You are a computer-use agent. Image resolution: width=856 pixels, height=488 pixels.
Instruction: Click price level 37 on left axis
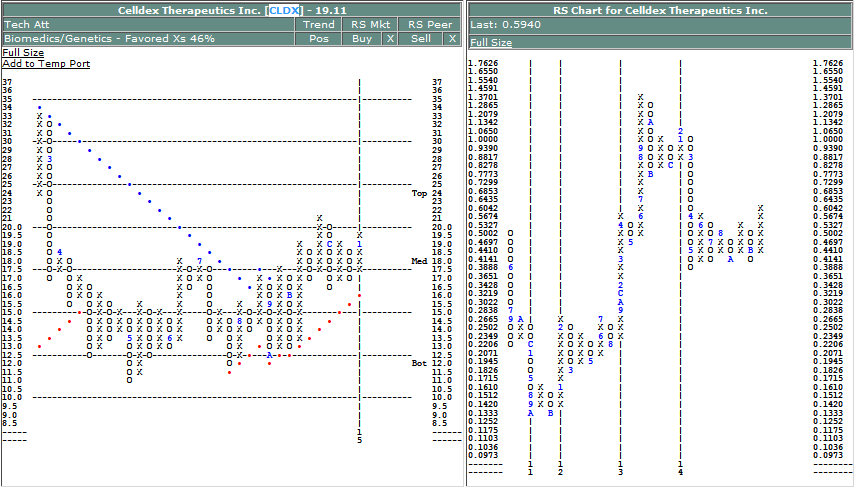7,82
